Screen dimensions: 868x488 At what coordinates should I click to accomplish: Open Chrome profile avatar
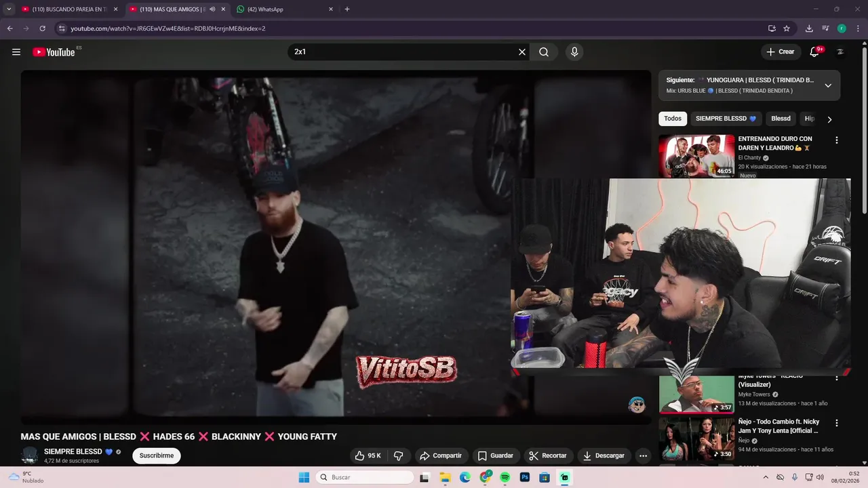842,28
